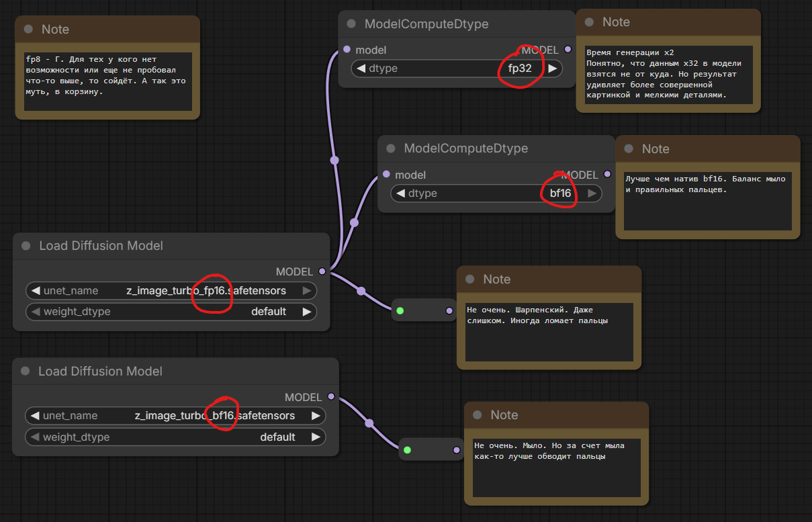
Task: Click model input port of fp32 ModelComputeDtype node
Action: pos(347,50)
